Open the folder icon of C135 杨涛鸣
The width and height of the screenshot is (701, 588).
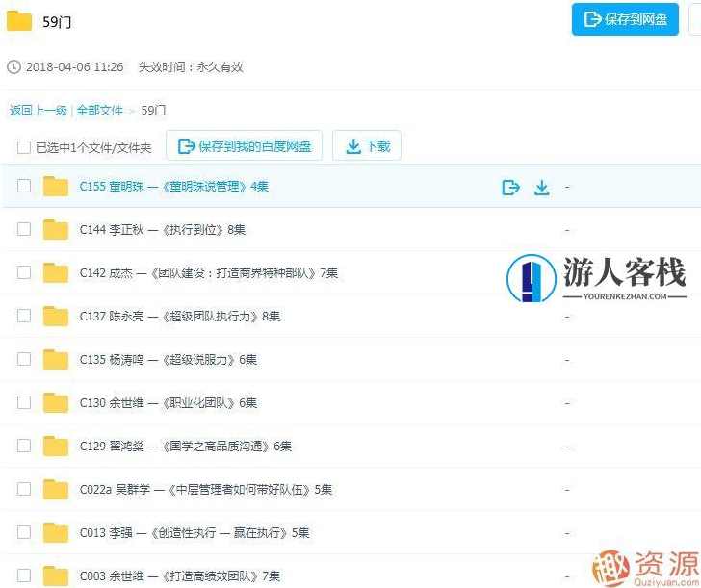(x=56, y=360)
